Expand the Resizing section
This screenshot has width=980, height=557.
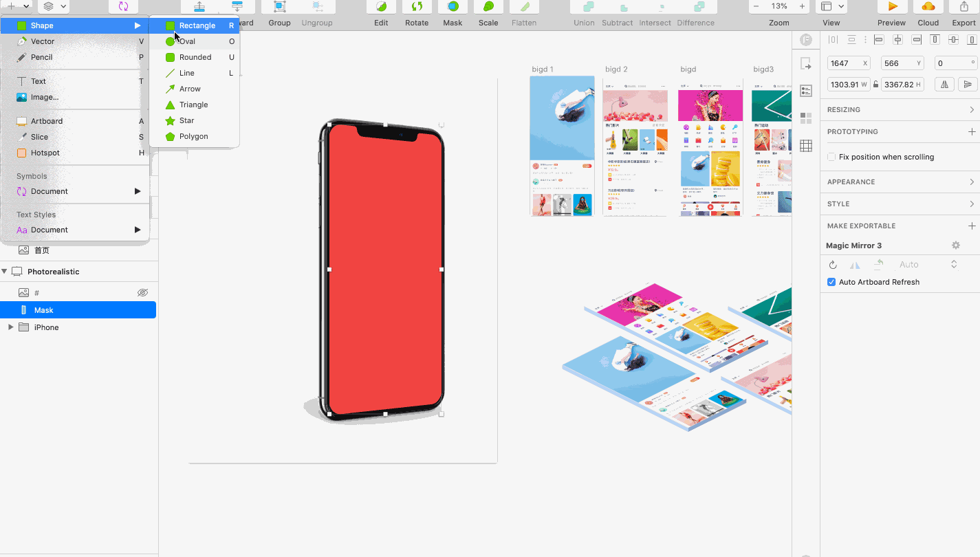[x=971, y=109]
